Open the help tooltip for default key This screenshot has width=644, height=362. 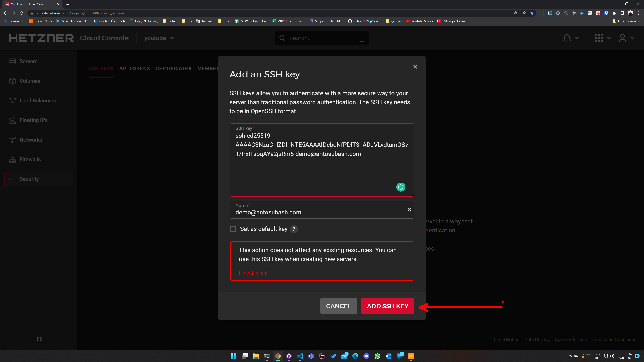pos(294,229)
